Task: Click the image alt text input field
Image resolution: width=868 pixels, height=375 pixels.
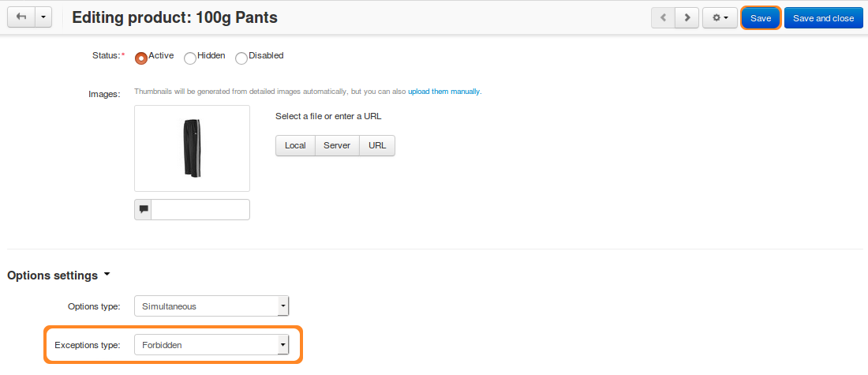Action: 200,209
